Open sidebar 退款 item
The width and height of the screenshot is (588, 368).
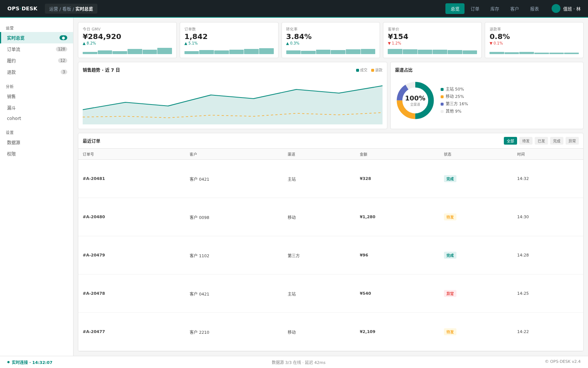(x=37, y=72)
